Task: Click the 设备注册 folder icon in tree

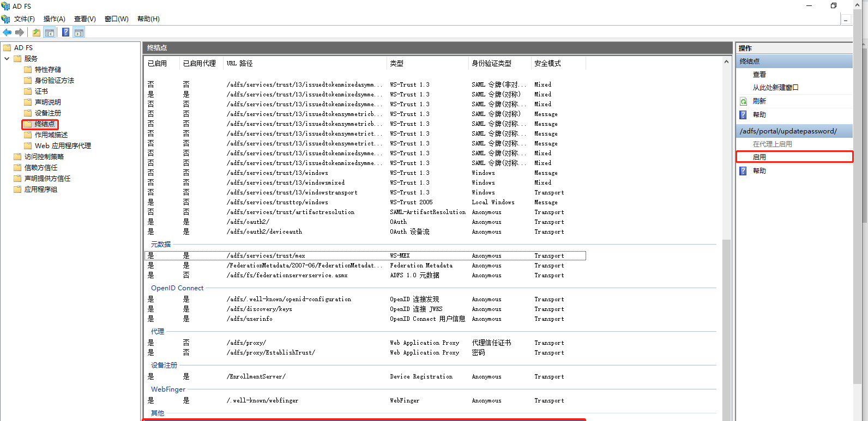Action: point(28,113)
